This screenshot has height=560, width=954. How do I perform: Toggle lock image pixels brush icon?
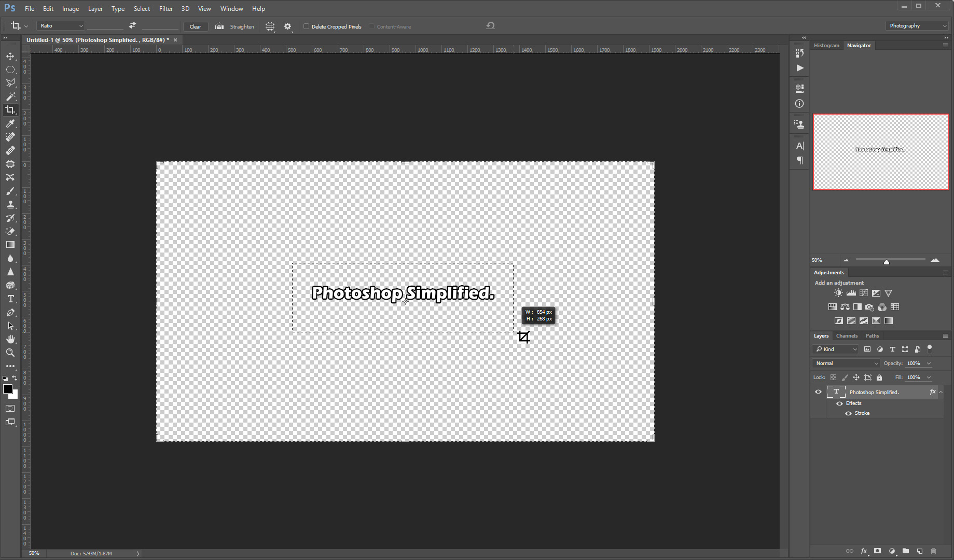(845, 377)
